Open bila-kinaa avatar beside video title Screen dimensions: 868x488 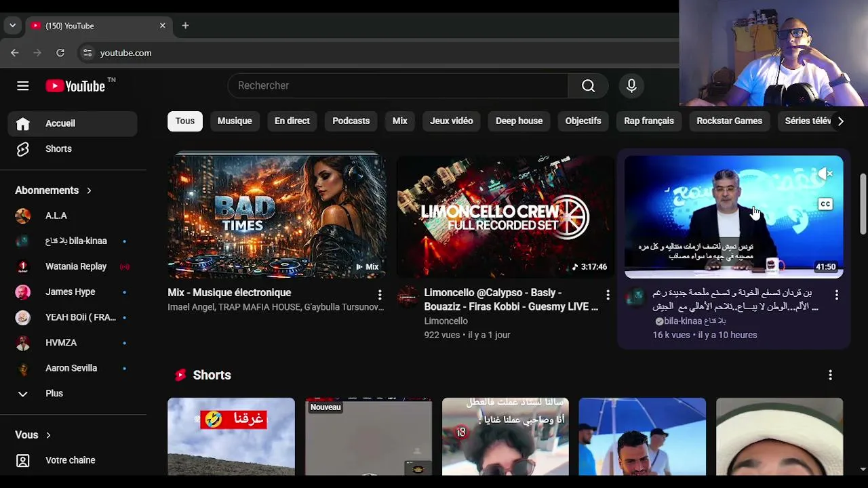coord(636,297)
